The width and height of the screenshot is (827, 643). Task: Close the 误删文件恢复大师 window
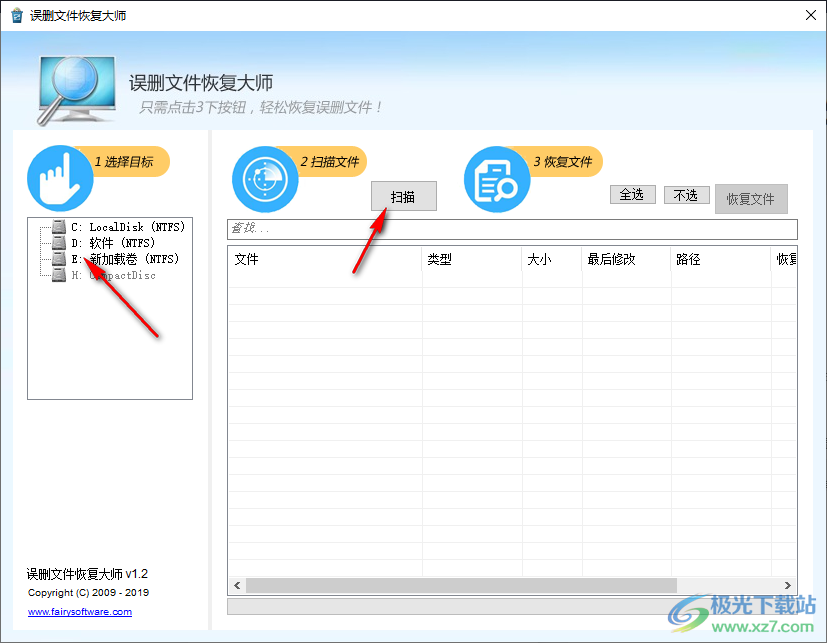[811, 15]
